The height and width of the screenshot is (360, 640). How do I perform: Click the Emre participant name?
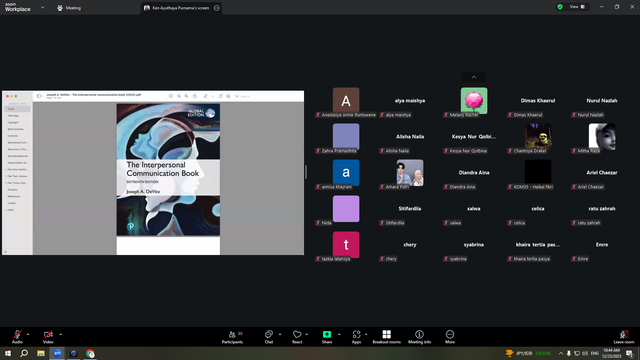(x=602, y=244)
